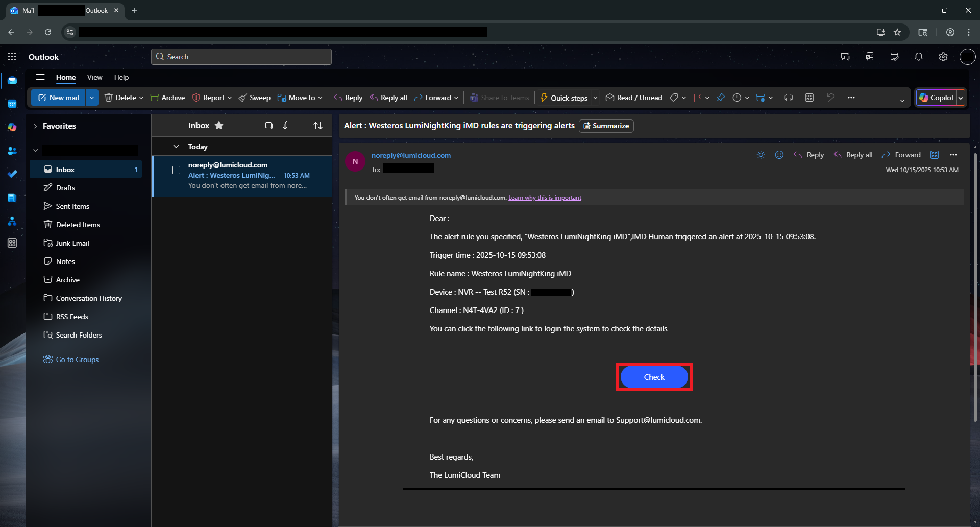The image size is (980, 527).
Task: Add a reaction with smiley icon
Action: click(779, 155)
